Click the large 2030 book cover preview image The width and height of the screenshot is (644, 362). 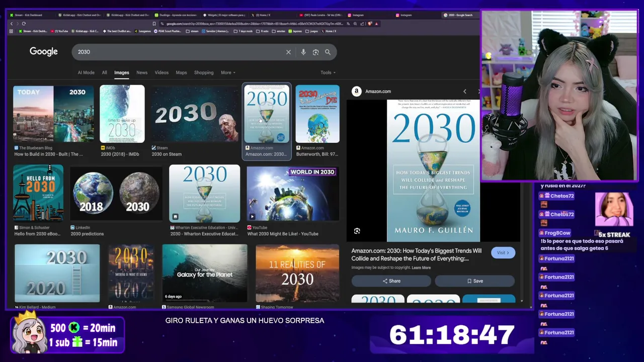[x=433, y=171]
